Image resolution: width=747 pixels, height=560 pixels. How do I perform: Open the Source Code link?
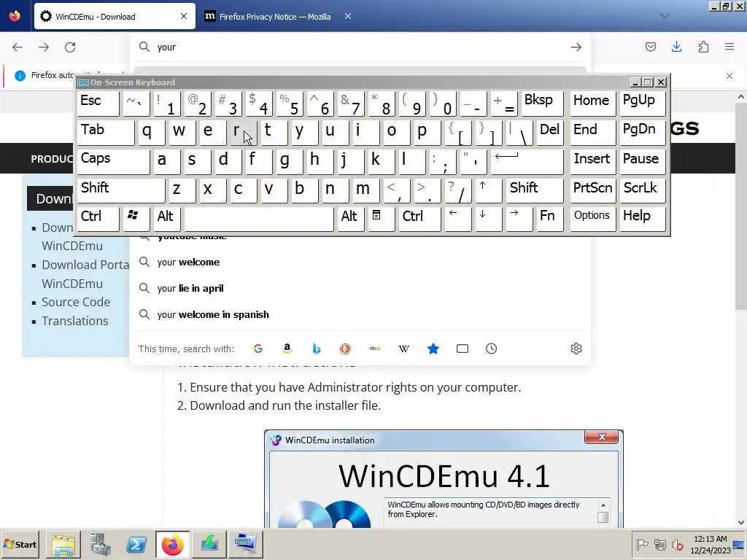[76, 302]
